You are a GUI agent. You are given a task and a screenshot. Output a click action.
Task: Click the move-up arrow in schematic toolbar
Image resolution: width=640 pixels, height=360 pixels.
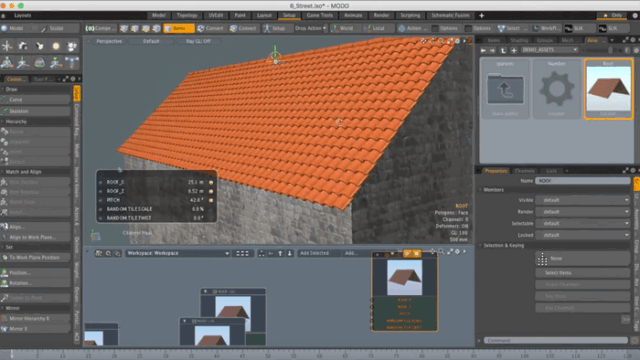coord(280,253)
